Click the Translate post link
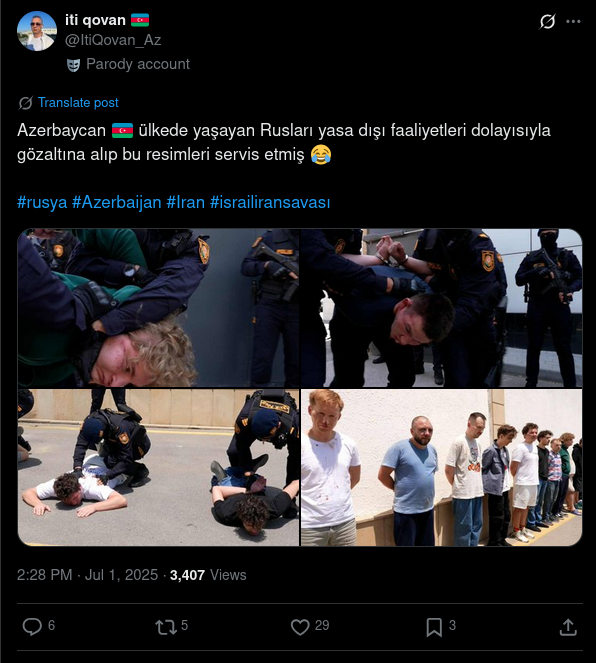 78,102
